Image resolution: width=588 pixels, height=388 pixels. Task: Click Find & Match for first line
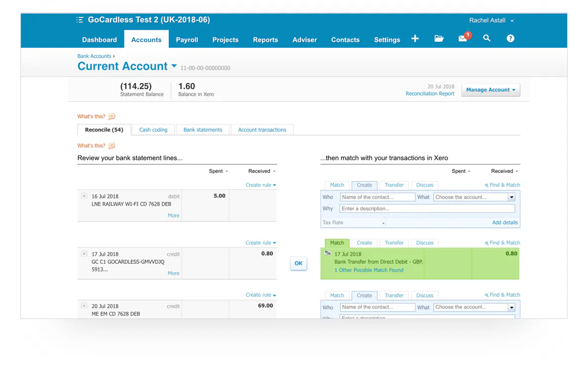[503, 185]
